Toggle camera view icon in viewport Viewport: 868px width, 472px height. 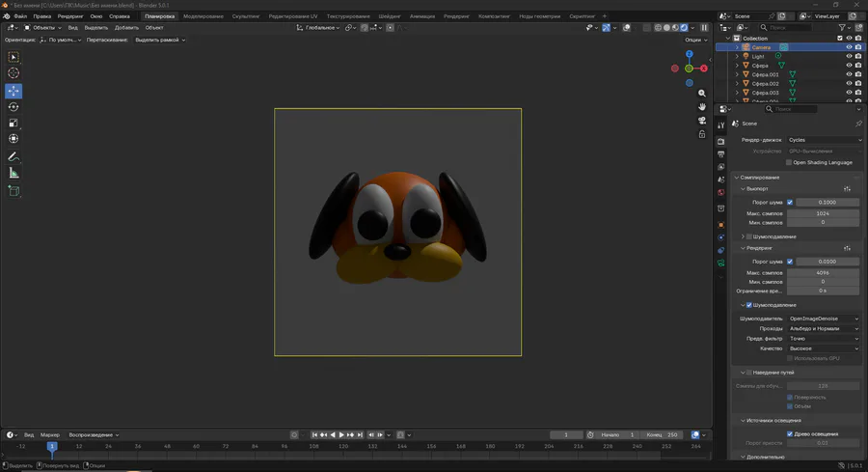pos(702,121)
